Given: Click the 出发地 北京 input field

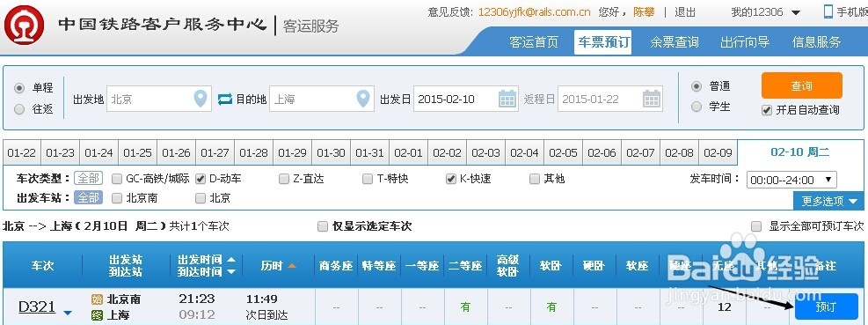Looking at the screenshot, I should (x=159, y=100).
